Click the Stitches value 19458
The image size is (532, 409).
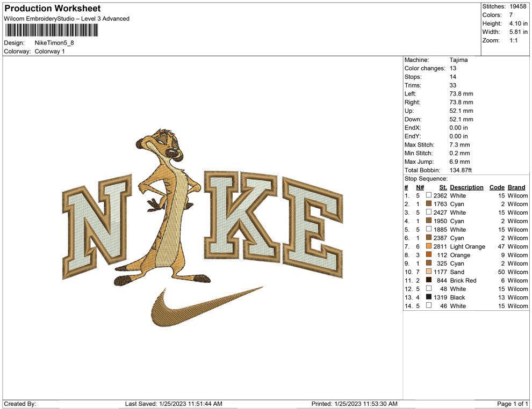(517, 6)
